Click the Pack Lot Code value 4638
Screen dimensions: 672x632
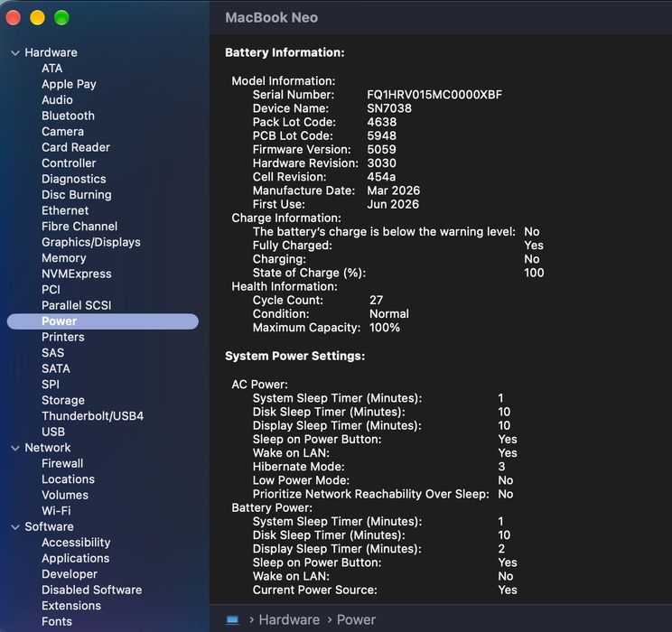[382, 122]
